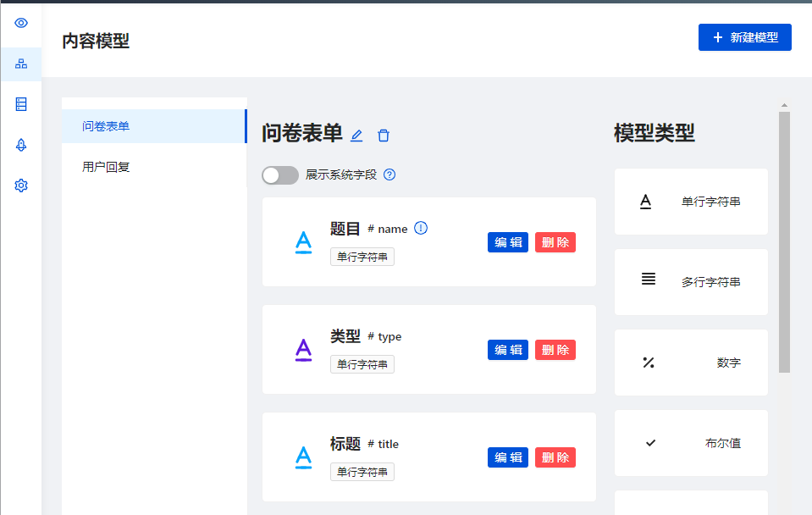Click the trash icon beside 问卷表单 heading
812x515 pixels.
point(384,136)
